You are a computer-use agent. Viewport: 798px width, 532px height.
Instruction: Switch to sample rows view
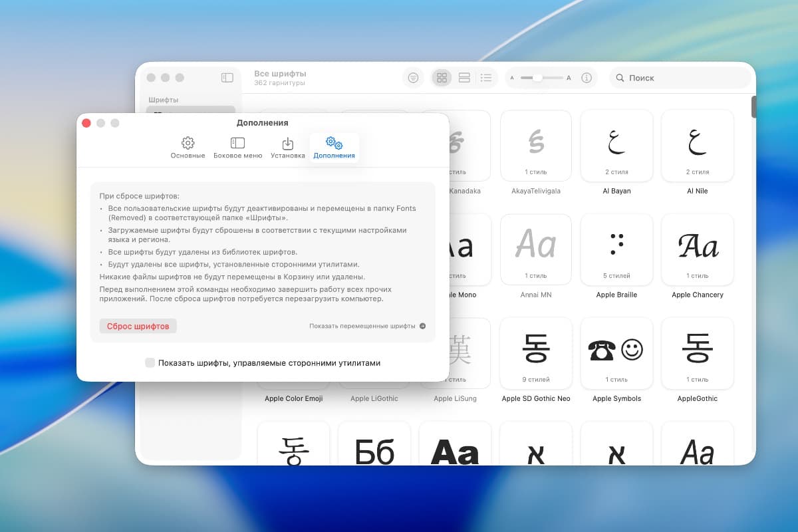pyautogui.click(x=464, y=78)
